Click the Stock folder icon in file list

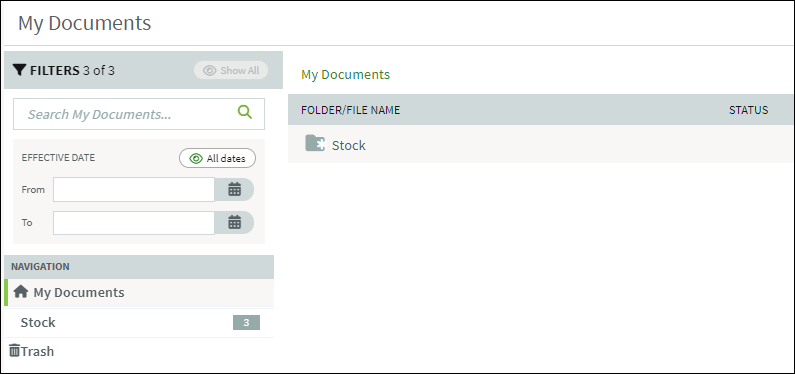point(315,143)
